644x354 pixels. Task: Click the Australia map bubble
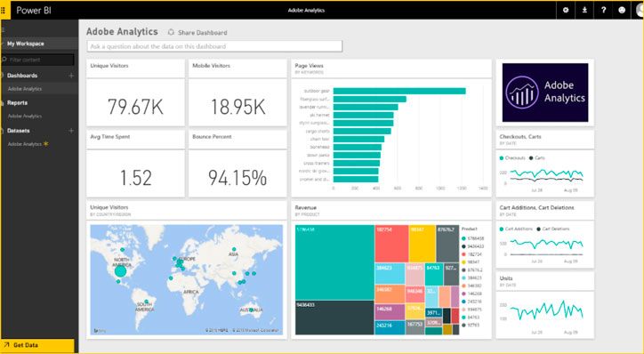251,310
